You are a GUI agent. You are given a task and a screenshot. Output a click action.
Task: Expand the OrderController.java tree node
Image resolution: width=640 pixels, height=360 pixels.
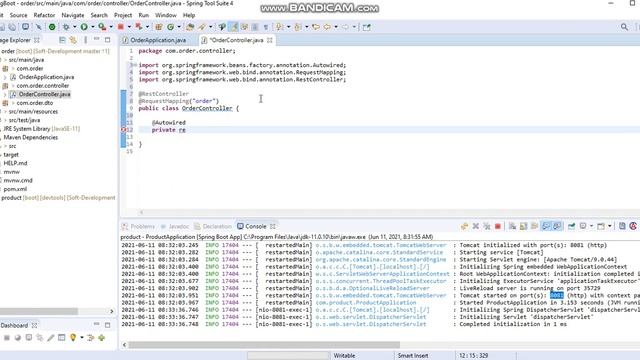(5, 94)
